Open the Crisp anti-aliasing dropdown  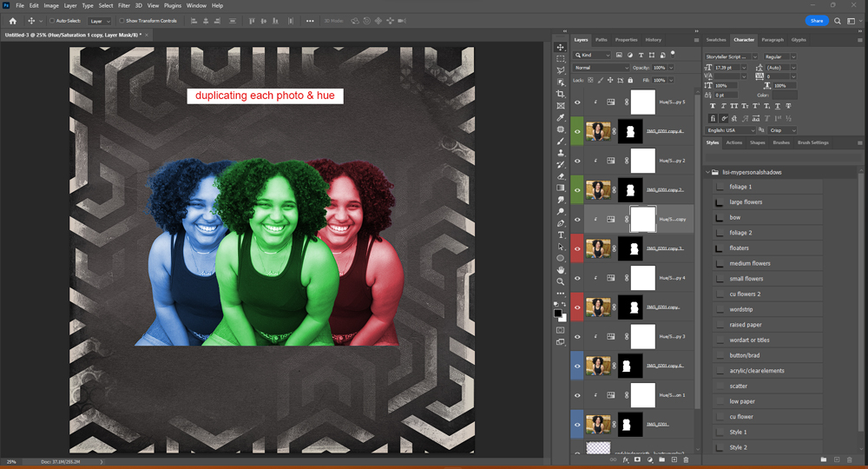coord(782,130)
